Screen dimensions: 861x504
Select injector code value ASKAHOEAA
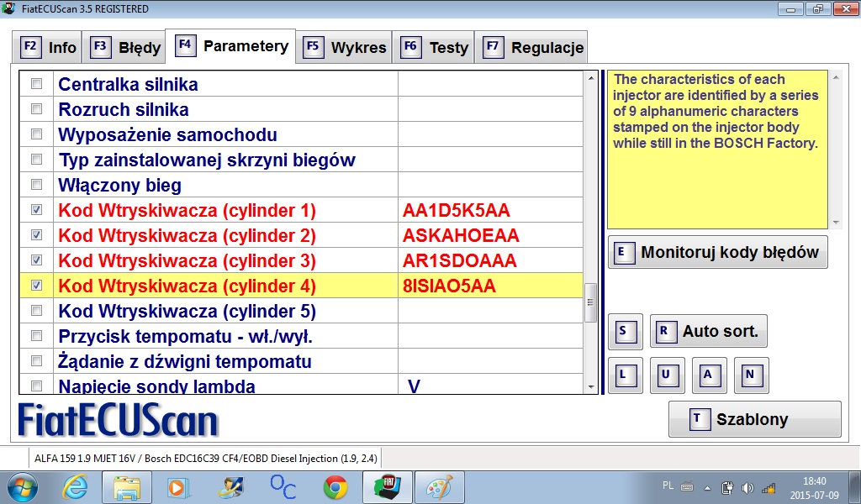461,236
